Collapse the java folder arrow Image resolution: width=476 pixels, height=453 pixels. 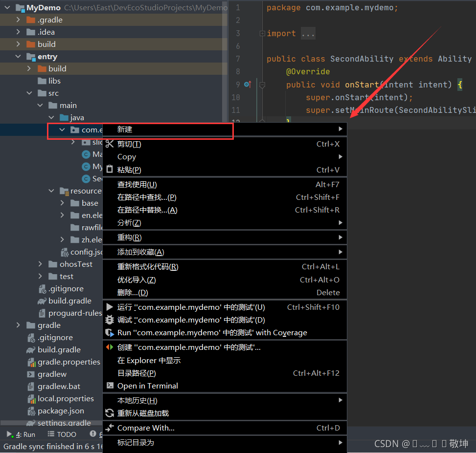click(x=51, y=118)
